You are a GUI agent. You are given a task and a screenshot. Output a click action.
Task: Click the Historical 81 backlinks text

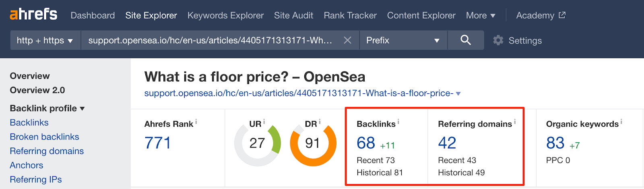coord(380,173)
